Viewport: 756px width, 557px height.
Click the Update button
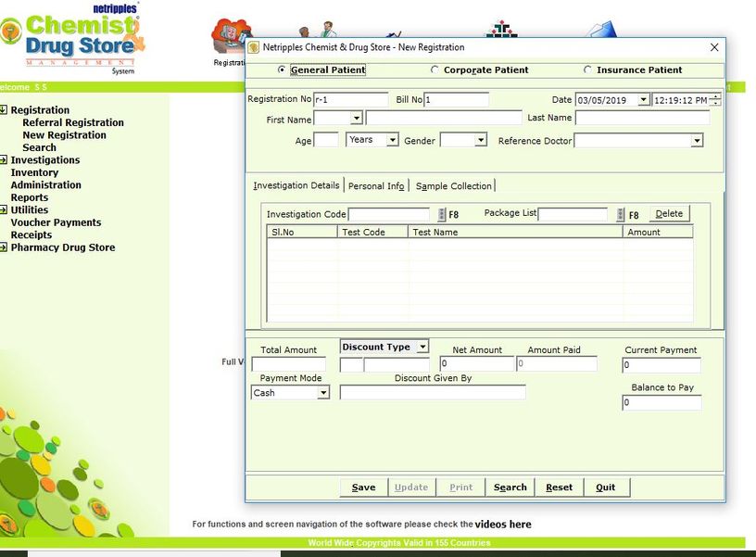point(411,487)
